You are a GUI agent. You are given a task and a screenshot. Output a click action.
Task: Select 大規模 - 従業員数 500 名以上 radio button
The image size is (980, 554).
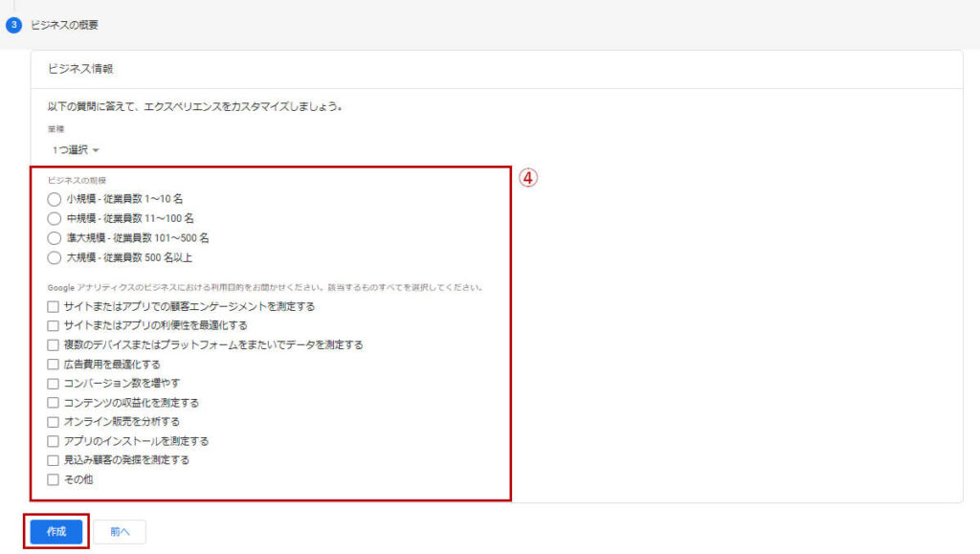click(55, 258)
